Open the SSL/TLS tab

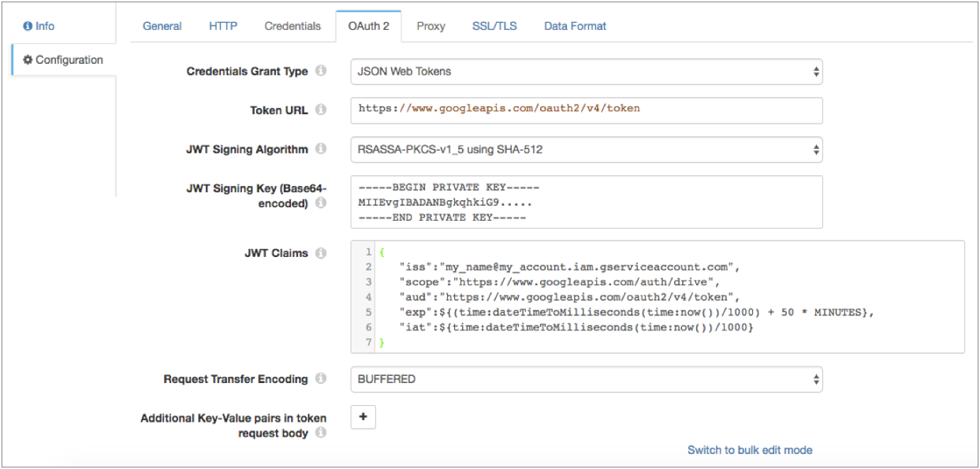494,26
